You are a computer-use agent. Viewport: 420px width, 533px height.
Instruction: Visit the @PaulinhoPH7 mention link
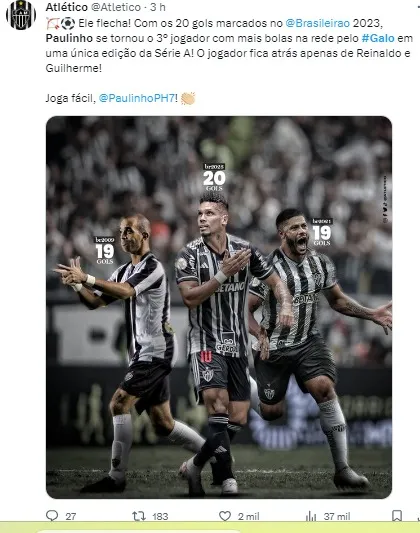137,99
